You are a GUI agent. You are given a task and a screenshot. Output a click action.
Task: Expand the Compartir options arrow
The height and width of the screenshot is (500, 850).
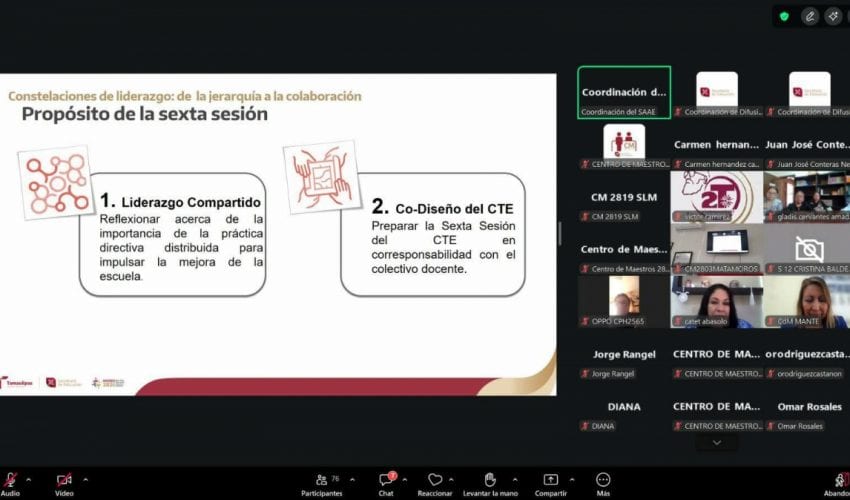click(x=573, y=479)
